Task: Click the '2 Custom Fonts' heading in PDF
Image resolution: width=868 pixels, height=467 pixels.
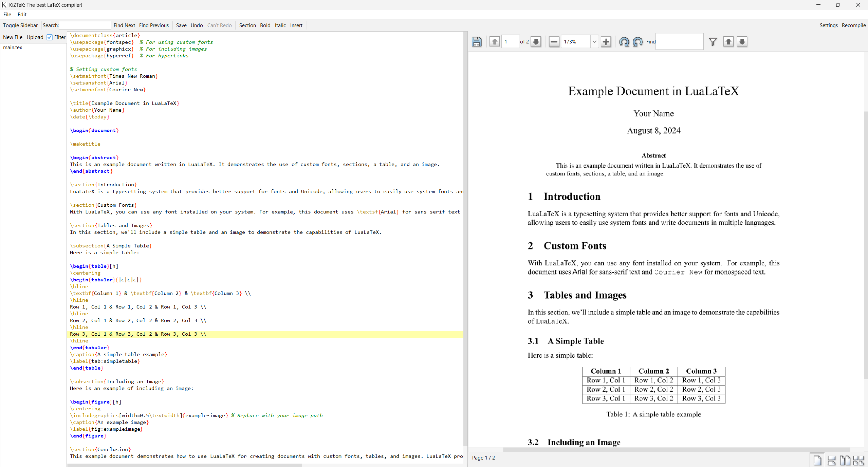Action: tap(567, 246)
